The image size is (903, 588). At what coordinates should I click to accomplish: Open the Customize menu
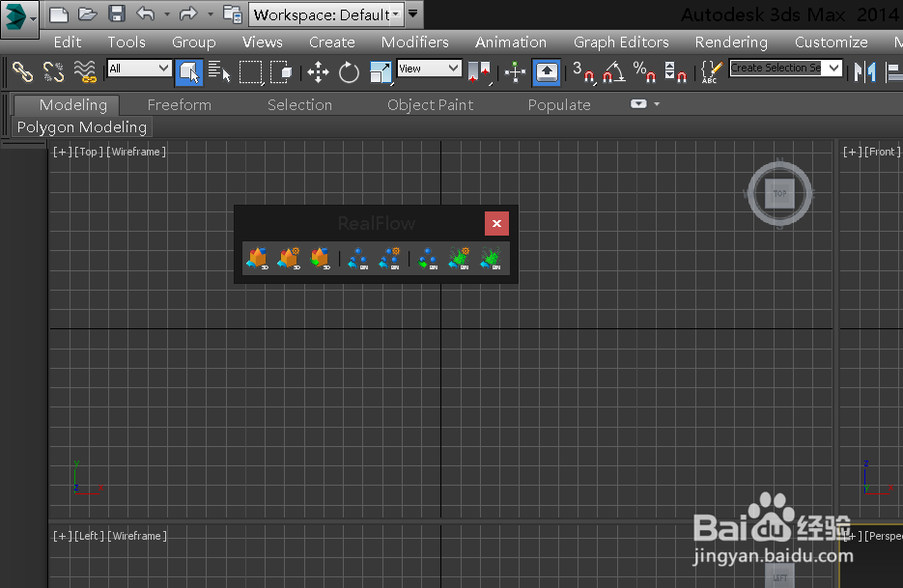(831, 42)
